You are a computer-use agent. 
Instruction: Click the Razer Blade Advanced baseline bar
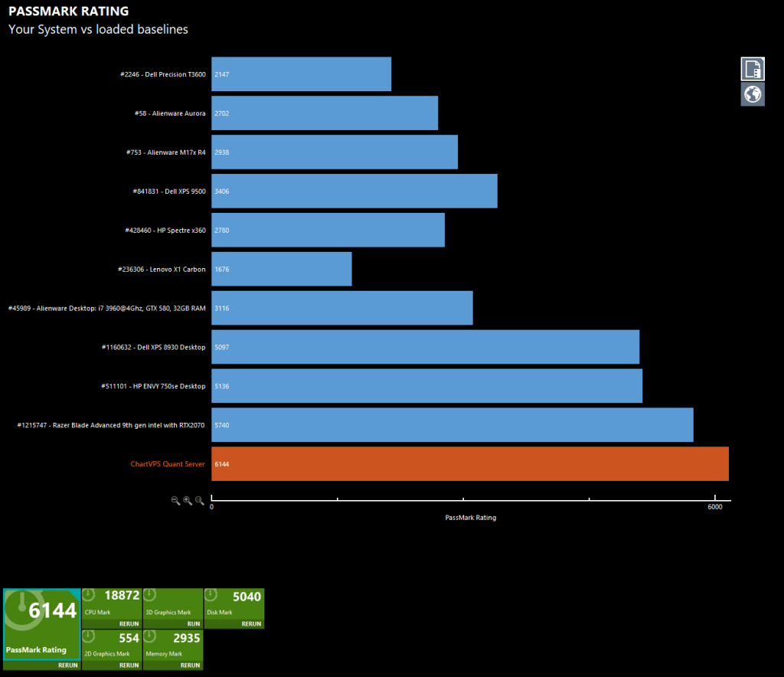click(452, 425)
